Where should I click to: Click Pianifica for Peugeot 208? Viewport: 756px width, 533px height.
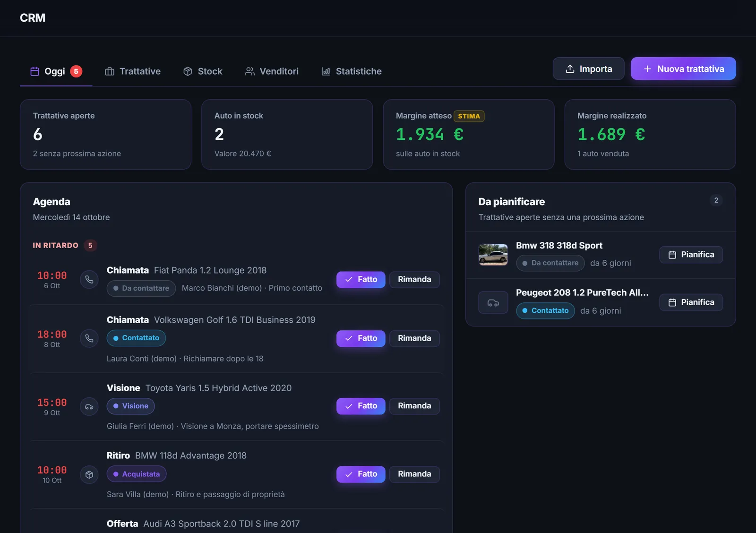coord(691,302)
